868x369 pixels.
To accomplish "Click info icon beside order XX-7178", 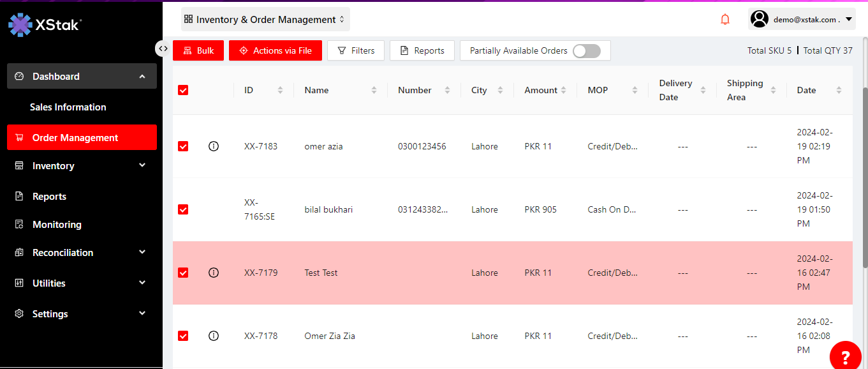I will [214, 336].
